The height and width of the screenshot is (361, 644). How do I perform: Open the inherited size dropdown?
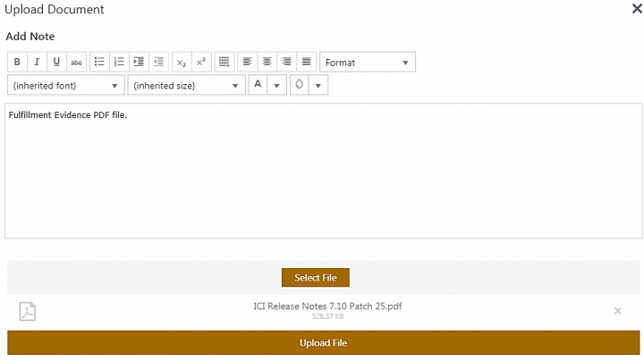point(186,86)
